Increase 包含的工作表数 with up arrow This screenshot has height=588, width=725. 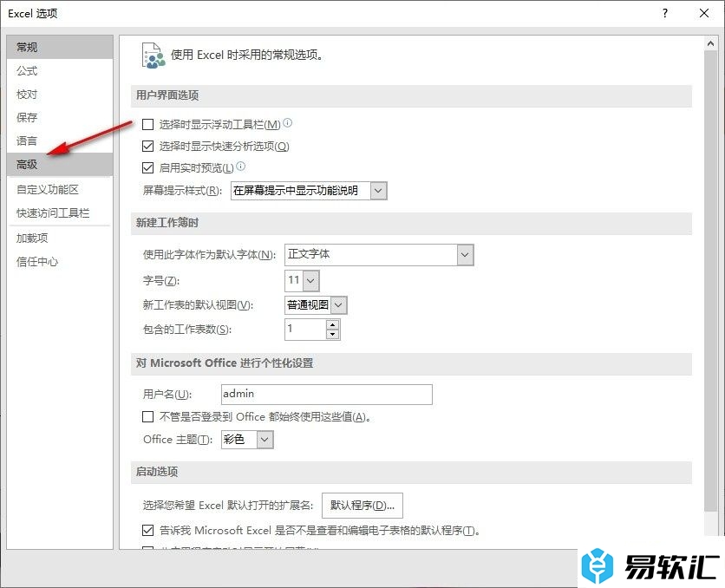333,324
